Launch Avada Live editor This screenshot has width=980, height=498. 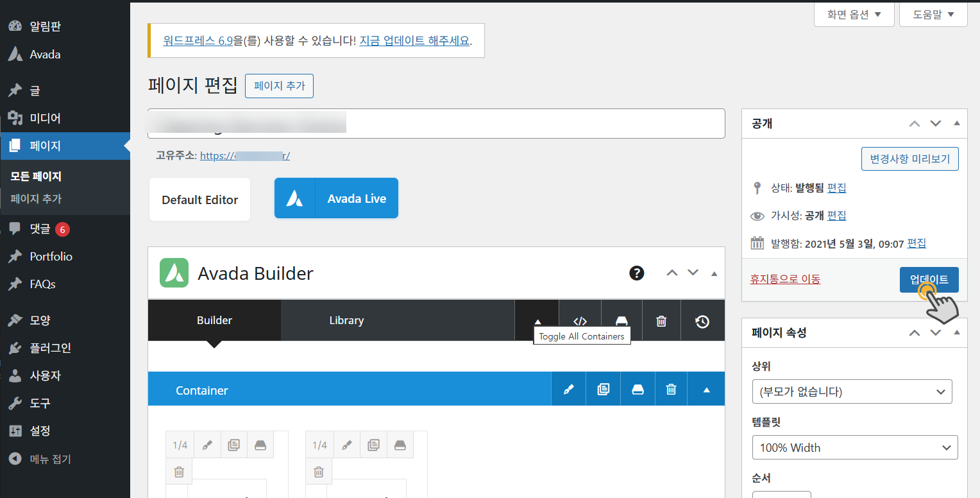[x=336, y=198]
